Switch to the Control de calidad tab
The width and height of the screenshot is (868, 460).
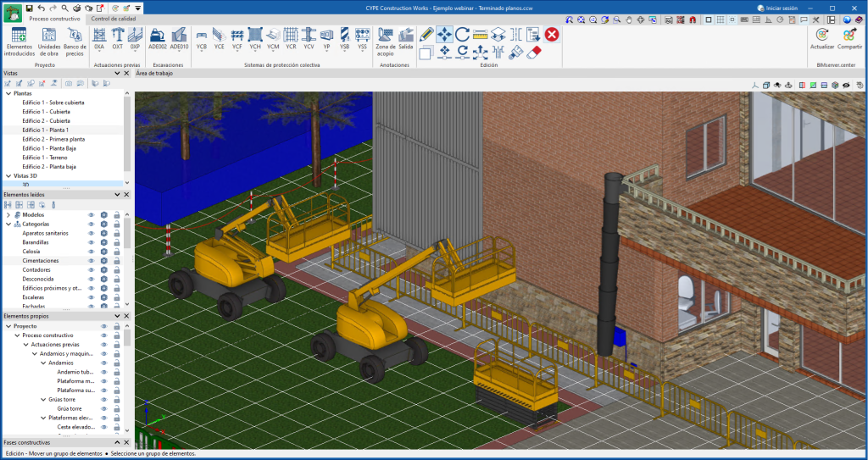pyautogui.click(x=115, y=18)
